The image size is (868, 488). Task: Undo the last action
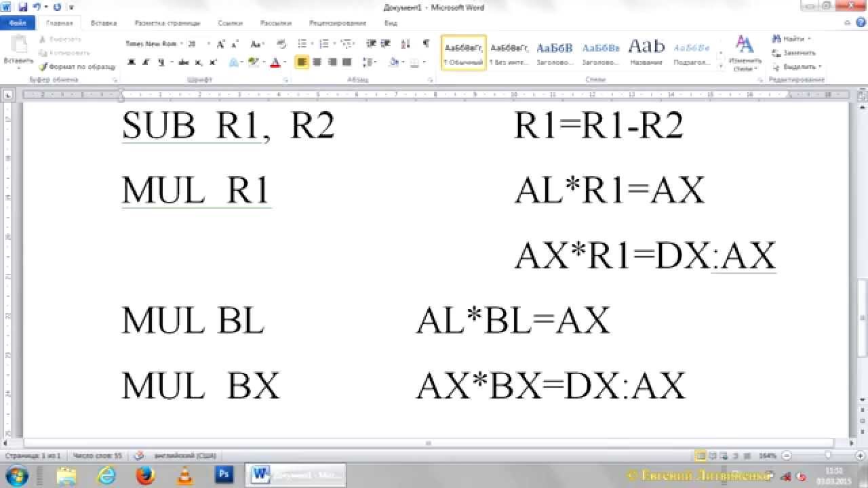pyautogui.click(x=36, y=7)
